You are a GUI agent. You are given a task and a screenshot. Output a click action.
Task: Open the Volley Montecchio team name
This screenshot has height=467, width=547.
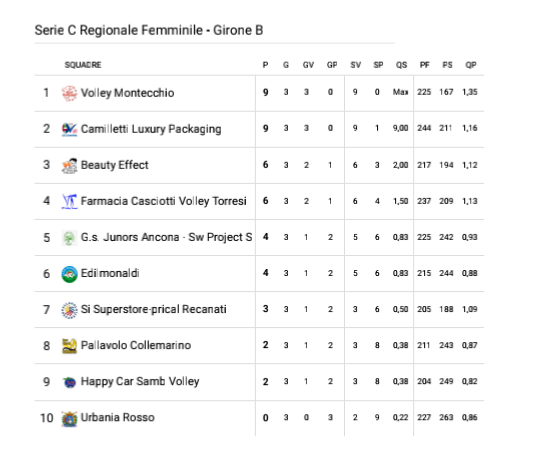tap(127, 93)
